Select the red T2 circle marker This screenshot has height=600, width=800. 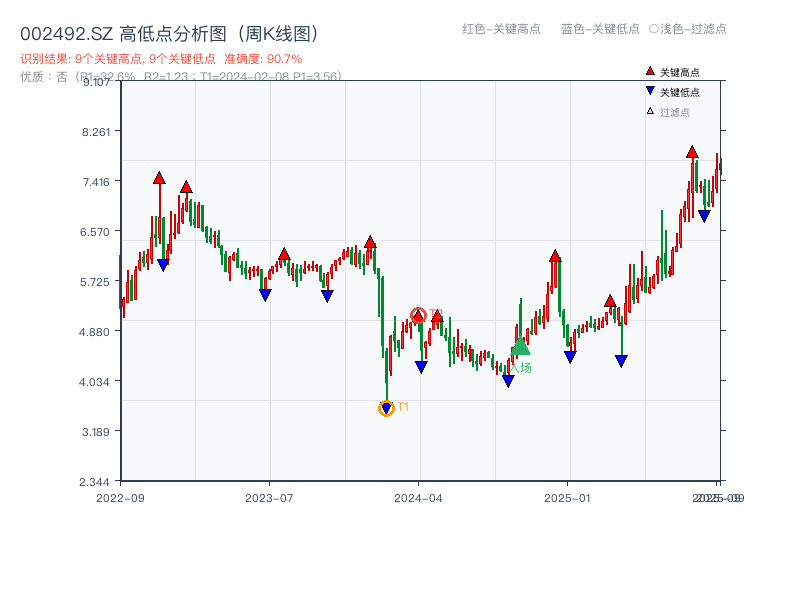[x=418, y=315]
